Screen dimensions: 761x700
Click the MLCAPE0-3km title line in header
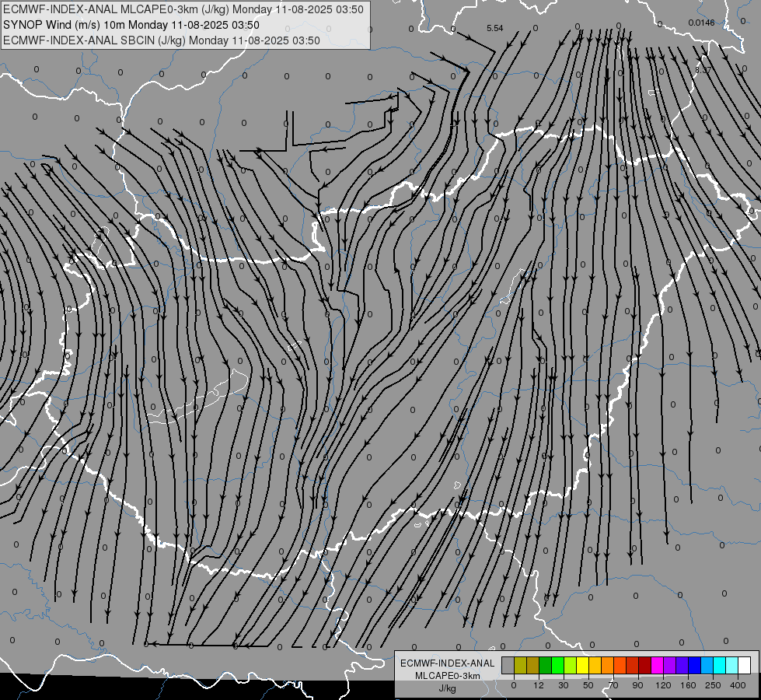click(183, 9)
